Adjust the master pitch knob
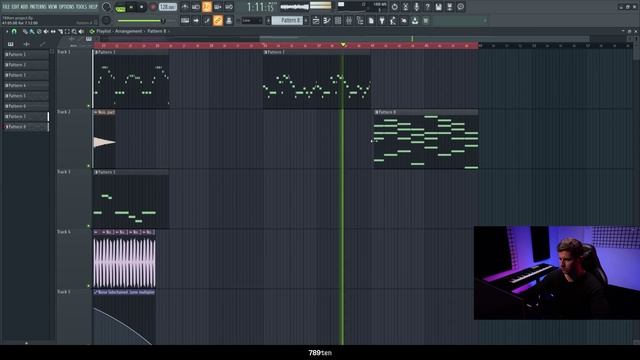 [x=106, y=20]
